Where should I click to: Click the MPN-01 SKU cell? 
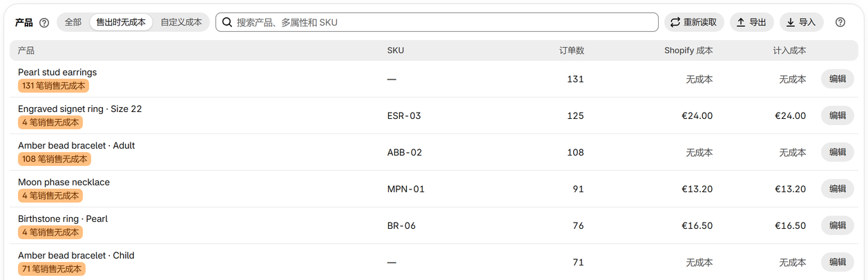(406, 189)
